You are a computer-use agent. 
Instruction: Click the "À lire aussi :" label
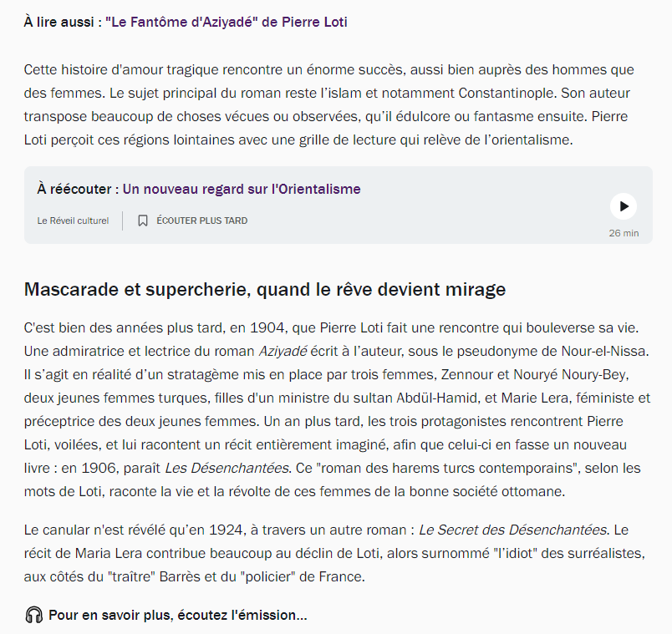point(63,22)
